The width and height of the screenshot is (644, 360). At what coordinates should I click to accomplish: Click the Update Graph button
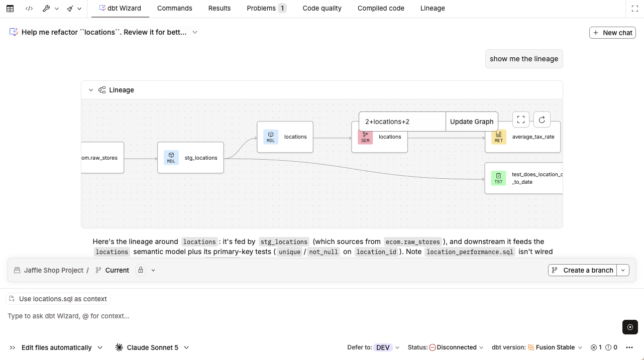472,122
